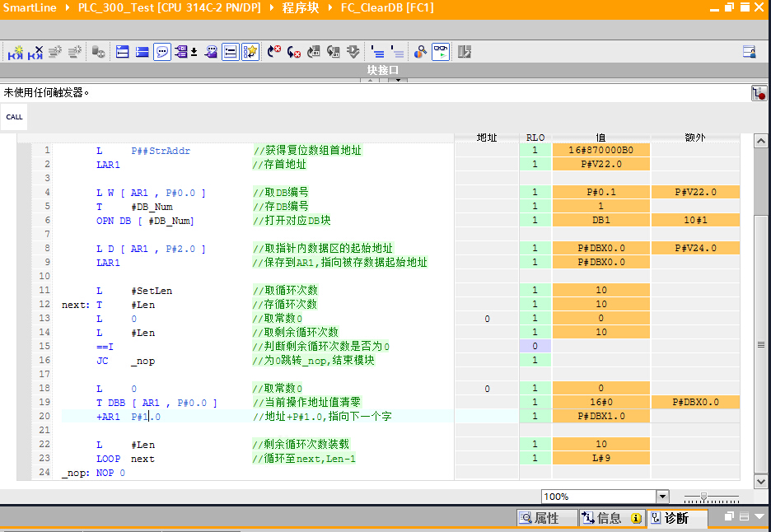Toggle free-form comments speech bubble icon
771x532 pixels.
[161, 52]
